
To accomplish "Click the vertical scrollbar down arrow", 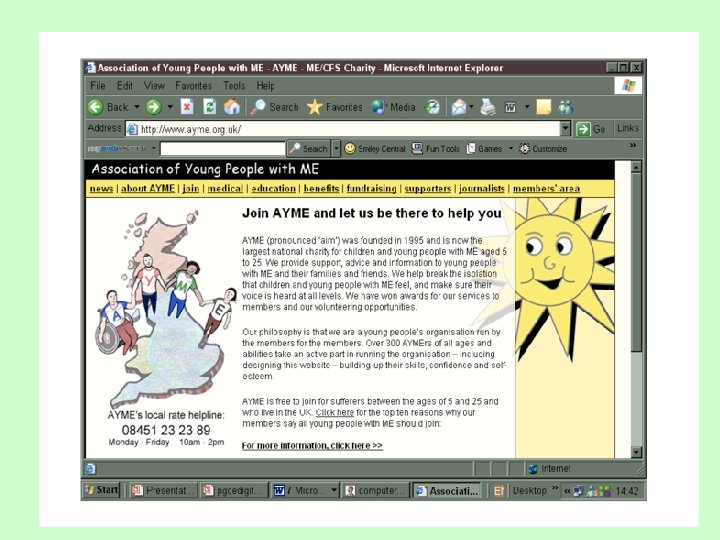I will (636, 452).
